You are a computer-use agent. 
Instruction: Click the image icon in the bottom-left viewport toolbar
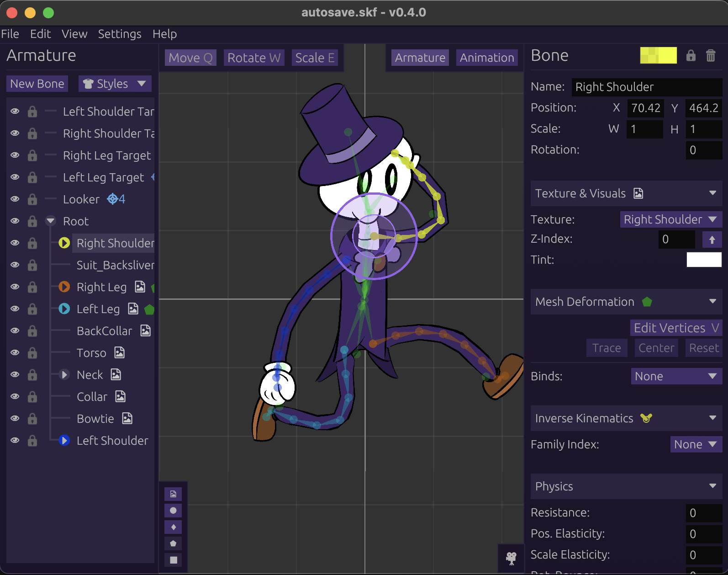click(x=173, y=494)
